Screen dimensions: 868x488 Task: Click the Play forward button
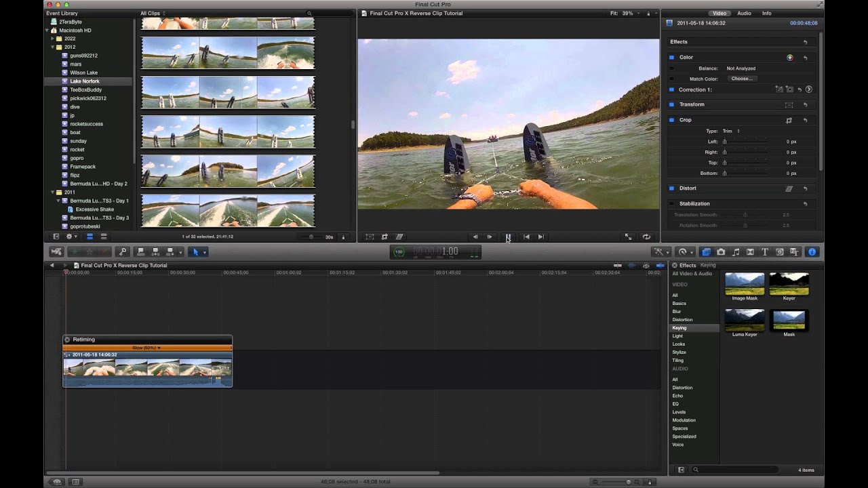pyautogui.click(x=490, y=237)
